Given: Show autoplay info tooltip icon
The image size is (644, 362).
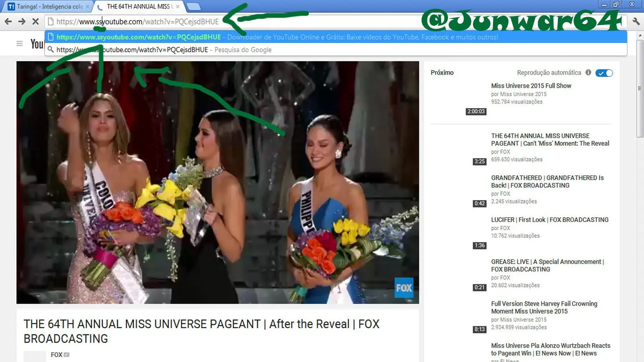Looking at the screenshot, I should 588,72.
